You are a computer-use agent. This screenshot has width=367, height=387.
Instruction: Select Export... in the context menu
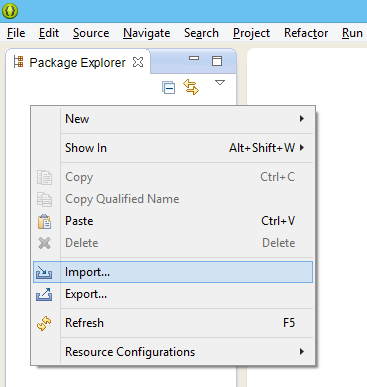click(173, 294)
